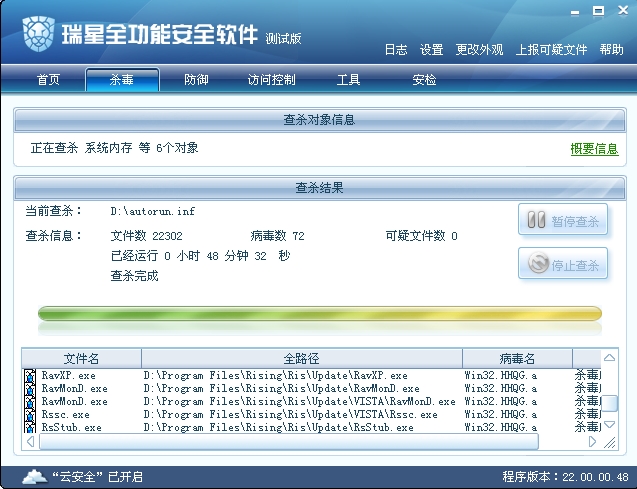The height and width of the screenshot is (489, 637).
Task: Click path ending VISTA\RavMonD.exe
Action: point(299,402)
